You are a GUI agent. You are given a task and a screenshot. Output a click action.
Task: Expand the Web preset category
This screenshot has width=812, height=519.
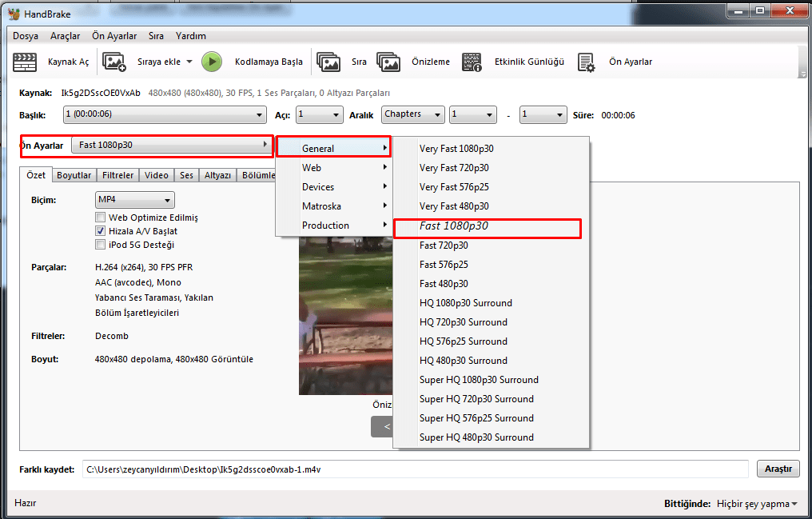coord(333,167)
